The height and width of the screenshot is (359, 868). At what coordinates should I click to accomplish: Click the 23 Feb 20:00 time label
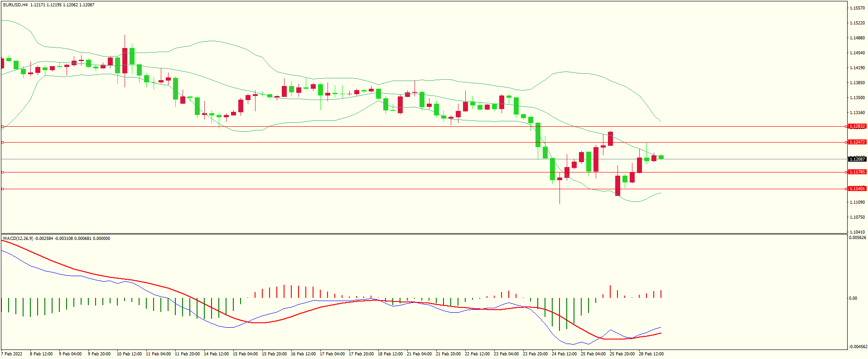coord(535,354)
